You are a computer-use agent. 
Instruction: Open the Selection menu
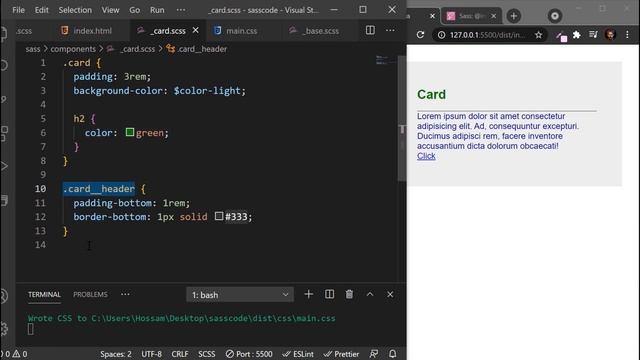75,10
